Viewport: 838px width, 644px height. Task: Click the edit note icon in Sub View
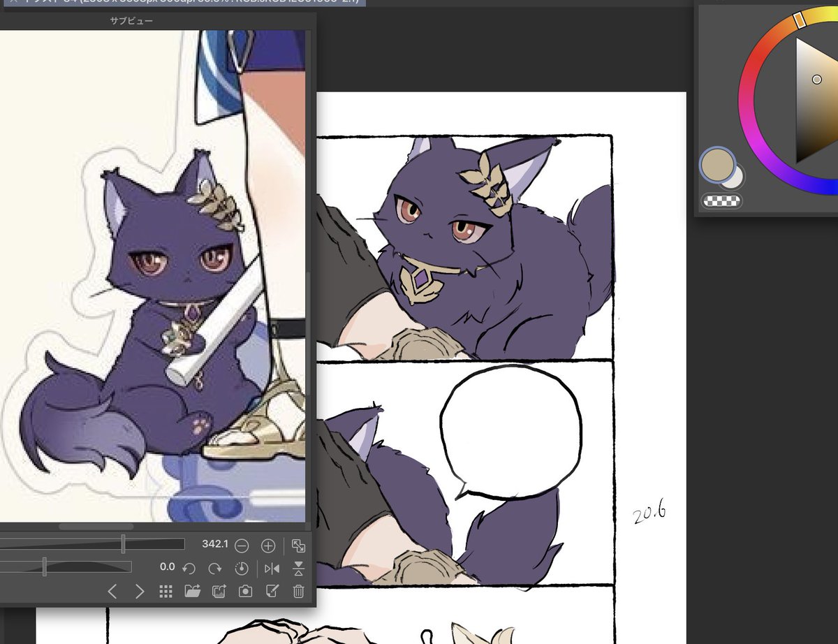pos(272,592)
